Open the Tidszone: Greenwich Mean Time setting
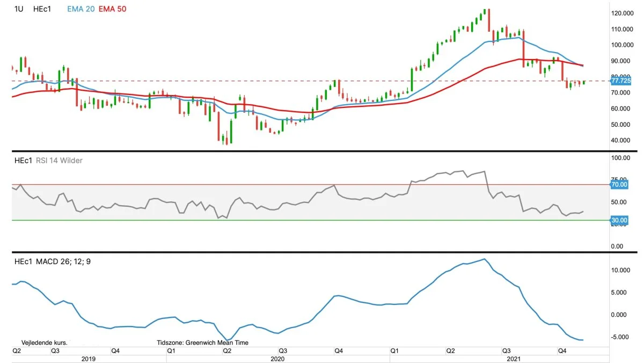The height and width of the screenshot is (363, 644). 202,342
